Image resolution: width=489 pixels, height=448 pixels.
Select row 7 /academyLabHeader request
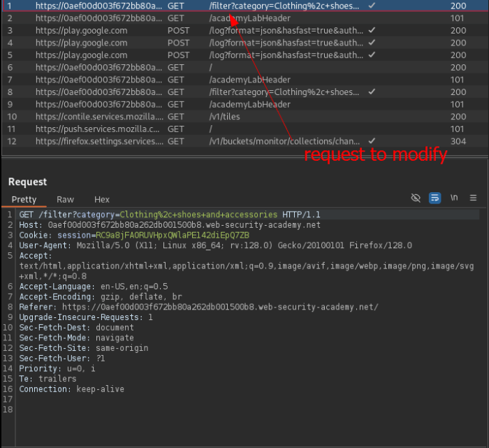tap(245, 80)
